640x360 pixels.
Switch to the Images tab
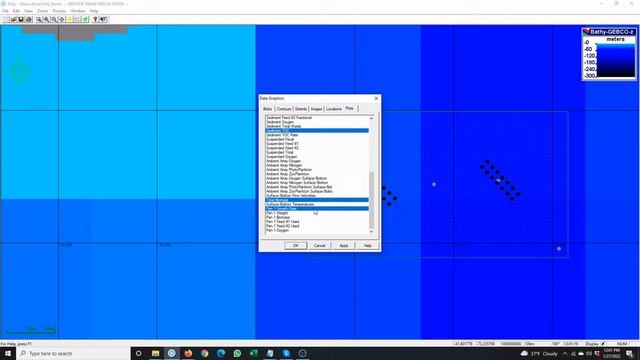click(x=316, y=109)
